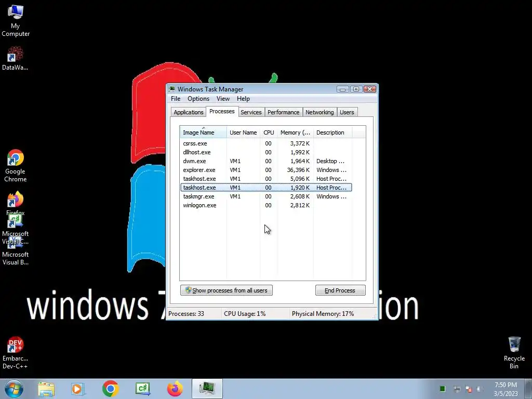Sort by the Memory column header
The width and height of the screenshot is (532, 399).
tap(295, 132)
